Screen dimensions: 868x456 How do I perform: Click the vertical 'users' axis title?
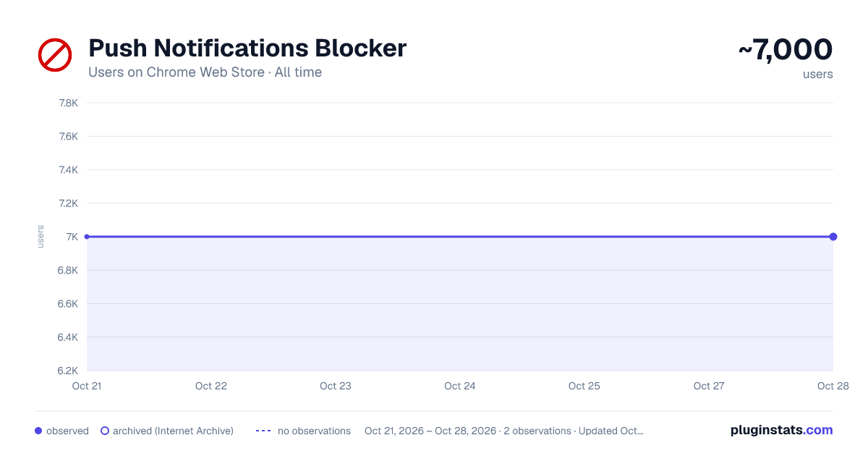(x=41, y=237)
